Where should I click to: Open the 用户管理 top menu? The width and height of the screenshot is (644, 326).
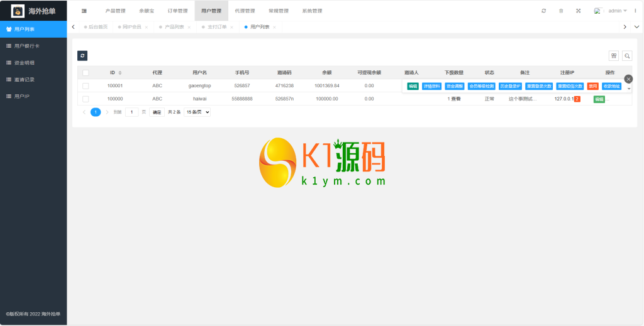[x=211, y=11]
